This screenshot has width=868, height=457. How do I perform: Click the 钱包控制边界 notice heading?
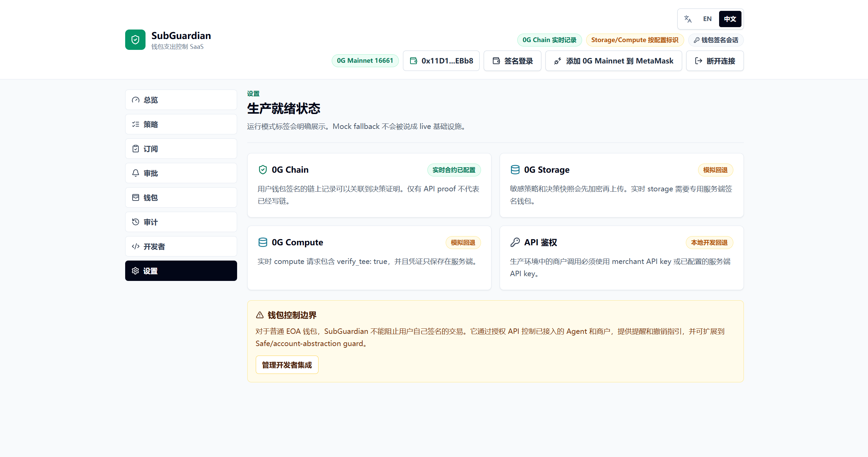pyautogui.click(x=292, y=315)
